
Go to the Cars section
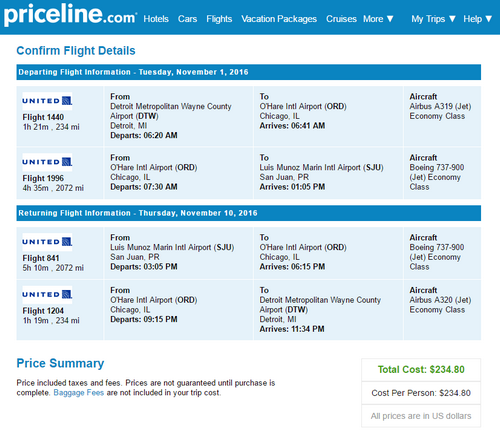187,19
